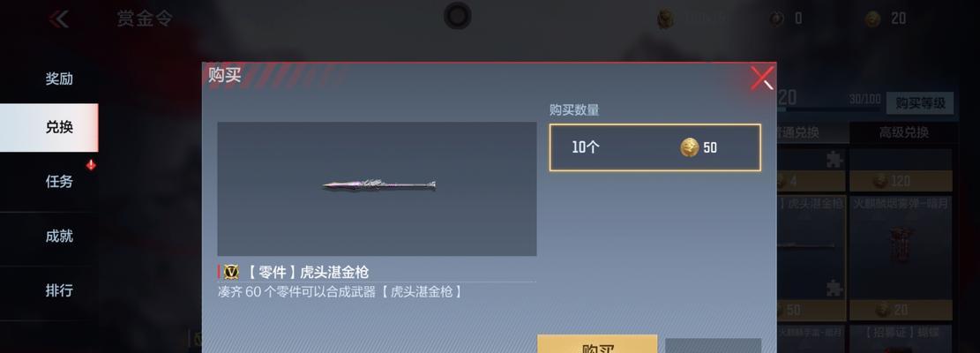Click the 30/100 level progress bar
This screenshot has width=980, height=353.
(x=828, y=109)
